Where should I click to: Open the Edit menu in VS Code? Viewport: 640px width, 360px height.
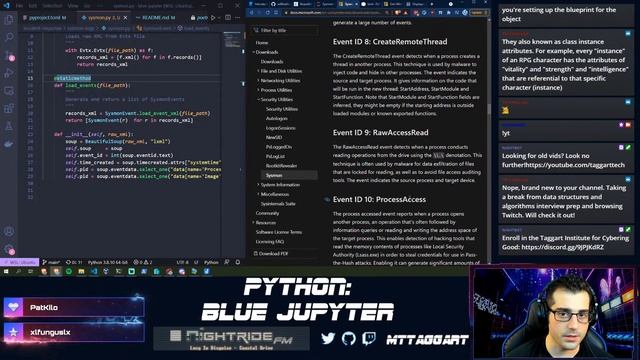pyautogui.click(x=33, y=6)
